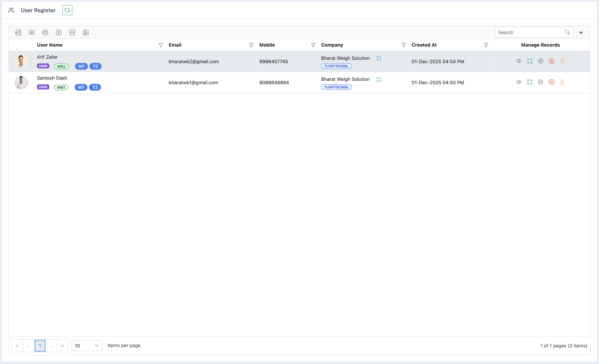
Task: Click the lock icon on Santosh Dash's row
Action: point(562,82)
